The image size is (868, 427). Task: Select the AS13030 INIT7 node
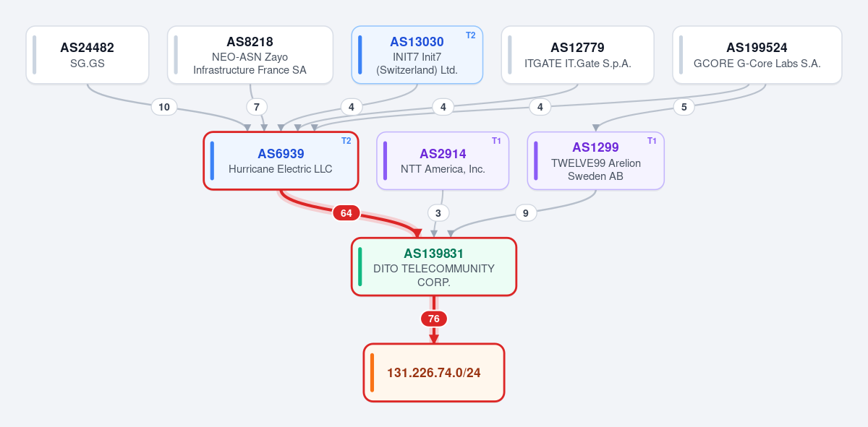pos(417,55)
